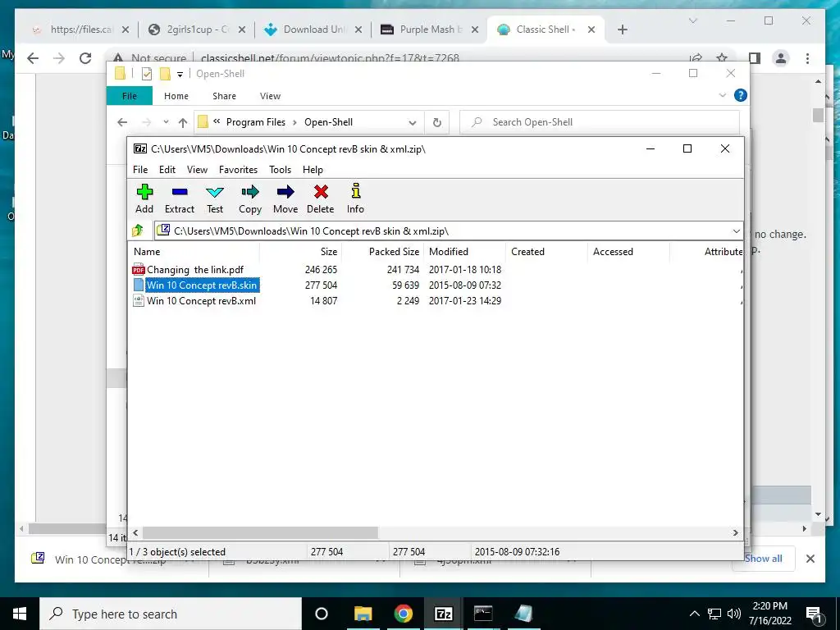
Task: Open the File tab in Open-Shell Explorer
Action: click(x=130, y=96)
